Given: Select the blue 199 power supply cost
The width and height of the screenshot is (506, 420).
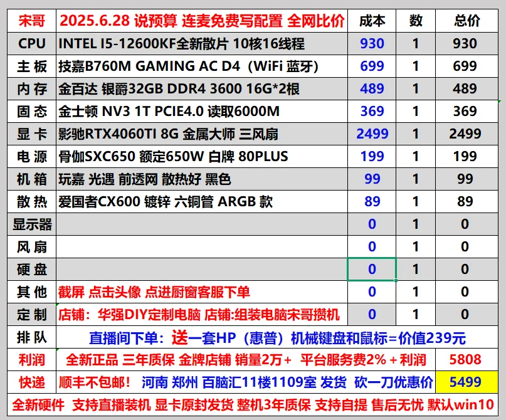Looking at the screenshot, I should (x=372, y=157).
